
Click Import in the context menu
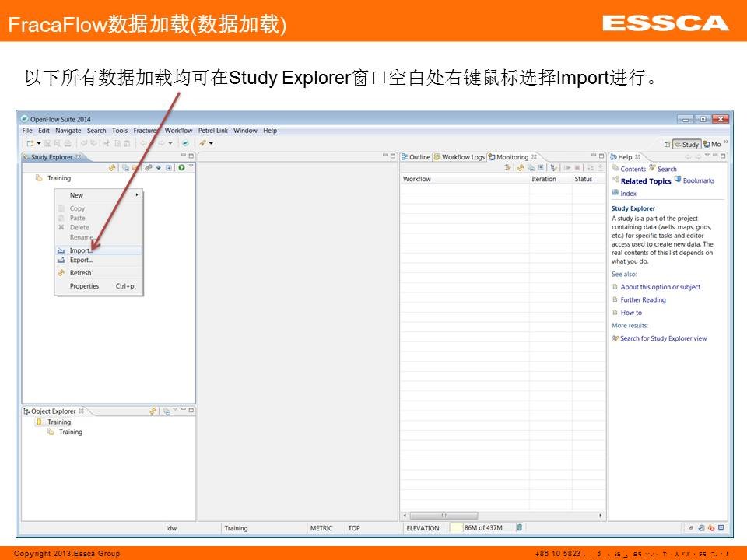coord(80,250)
